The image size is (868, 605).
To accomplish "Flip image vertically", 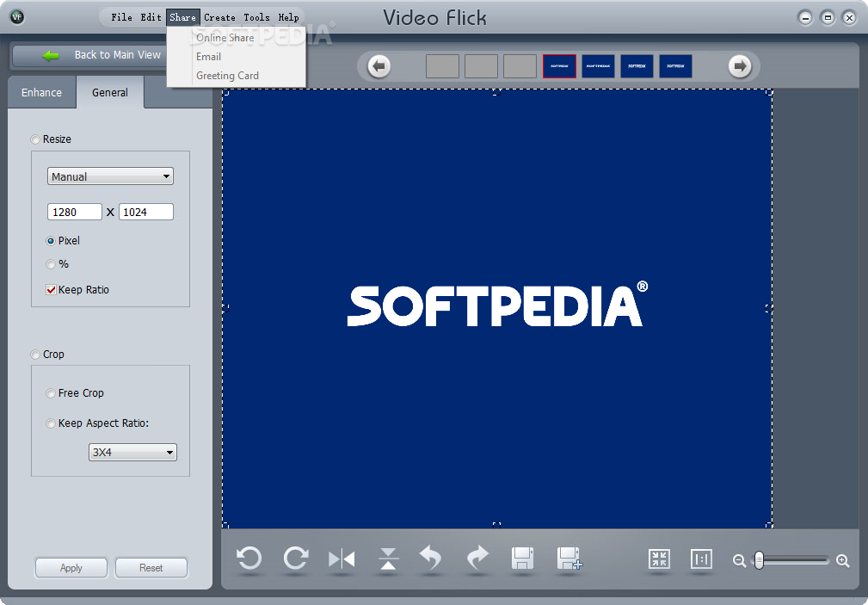I will click(388, 559).
